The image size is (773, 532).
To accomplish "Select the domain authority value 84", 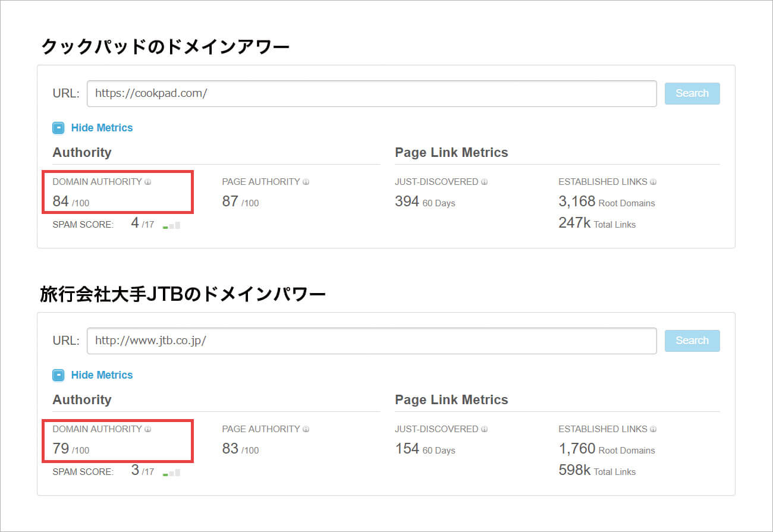I will click(61, 202).
